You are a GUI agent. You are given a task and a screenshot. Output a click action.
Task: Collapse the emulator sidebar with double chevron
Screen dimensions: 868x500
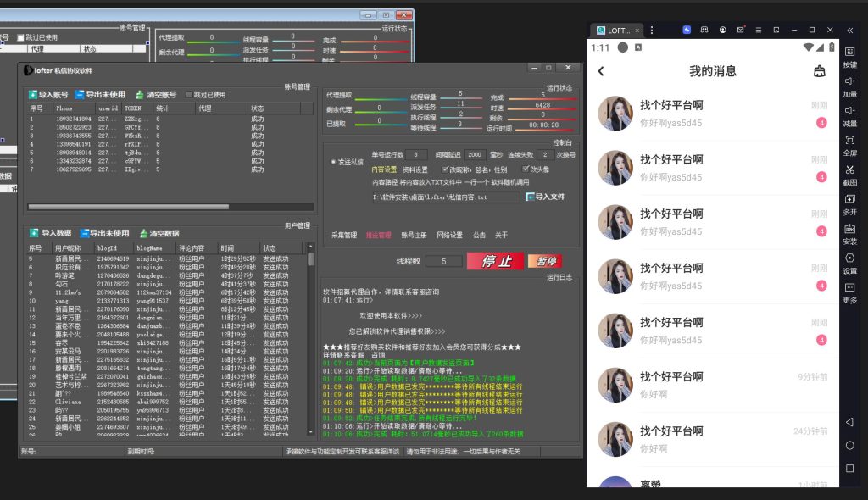coord(849,31)
